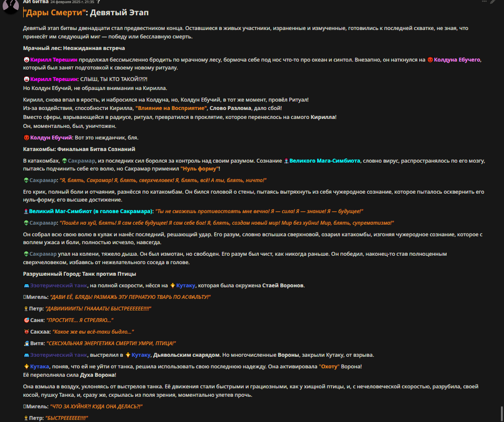Click alien emoji on the 'Я, блять, Сакрамар!' line
Viewport: 504px width, 422px height.
click(x=26, y=180)
